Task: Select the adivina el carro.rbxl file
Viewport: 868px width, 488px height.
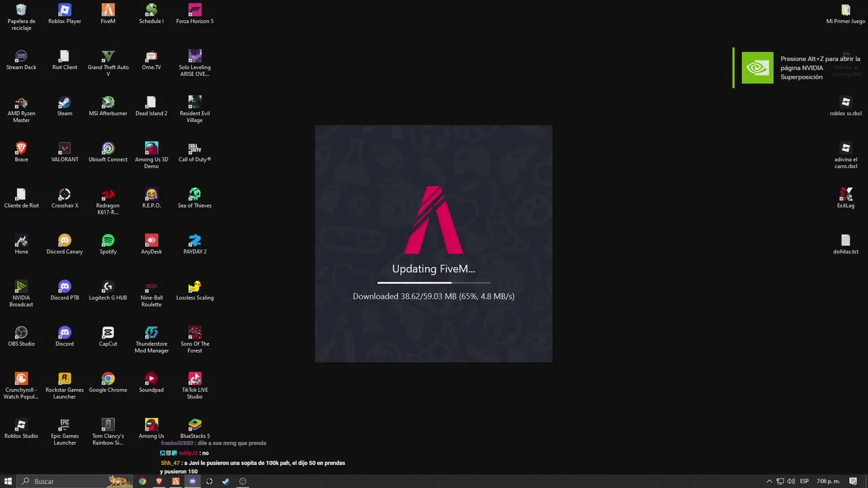Action: [x=846, y=155]
